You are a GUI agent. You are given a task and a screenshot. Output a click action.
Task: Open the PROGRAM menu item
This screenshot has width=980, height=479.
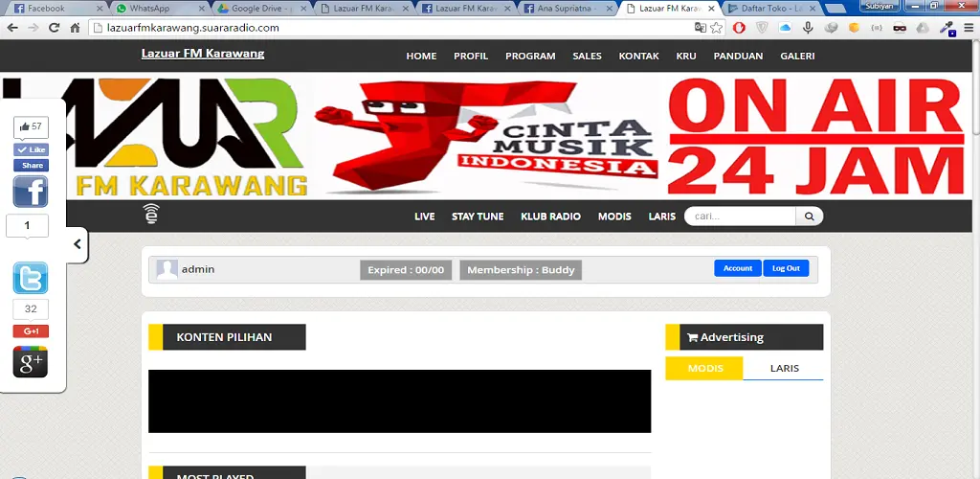tap(530, 56)
